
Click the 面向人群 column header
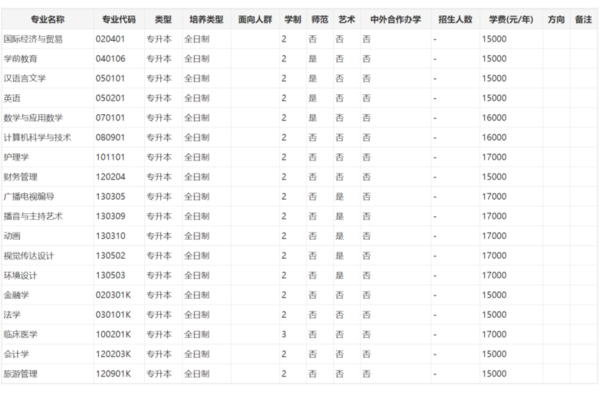[x=255, y=19]
